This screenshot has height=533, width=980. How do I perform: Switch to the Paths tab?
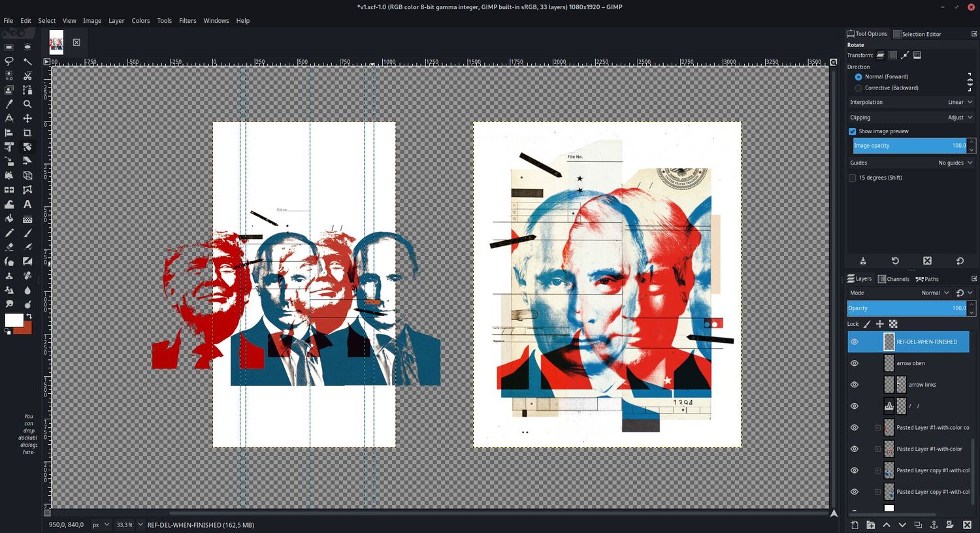pyautogui.click(x=927, y=279)
